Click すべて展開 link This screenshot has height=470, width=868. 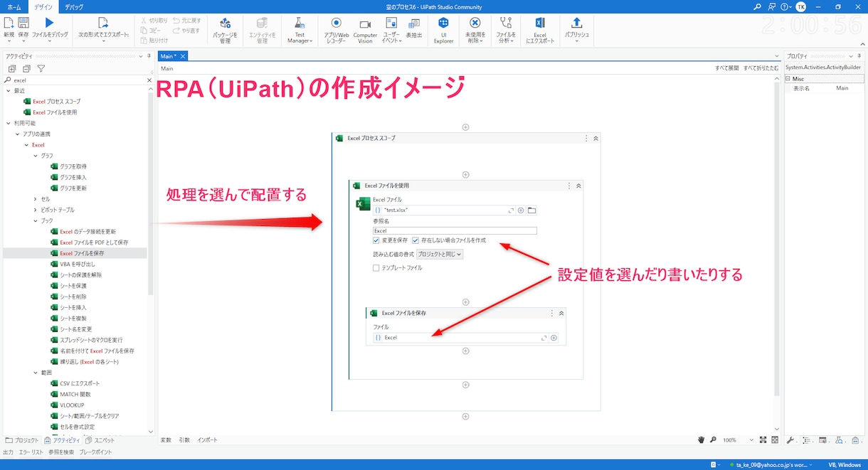(726, 68)
